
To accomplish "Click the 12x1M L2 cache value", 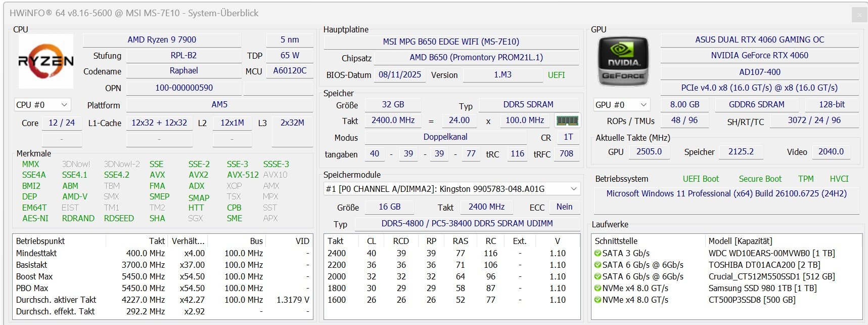I will 232,123.
